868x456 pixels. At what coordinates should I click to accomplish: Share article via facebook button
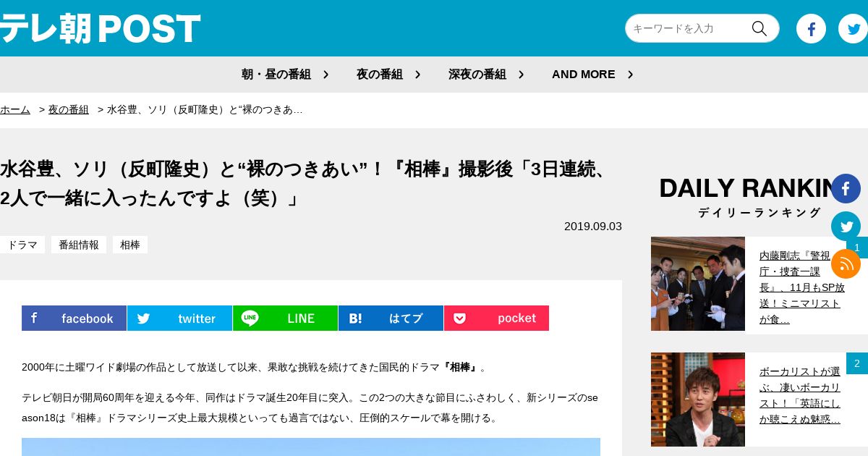pos(74,318)
